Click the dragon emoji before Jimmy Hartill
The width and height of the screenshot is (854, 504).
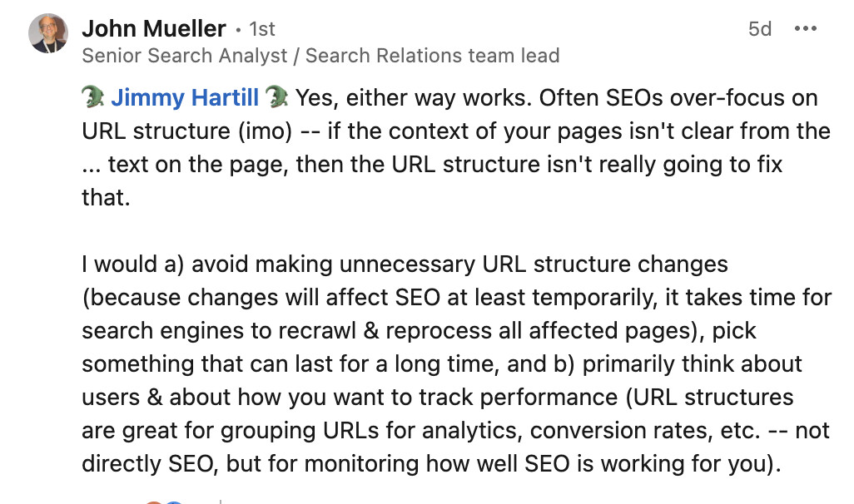coord(94,98)
